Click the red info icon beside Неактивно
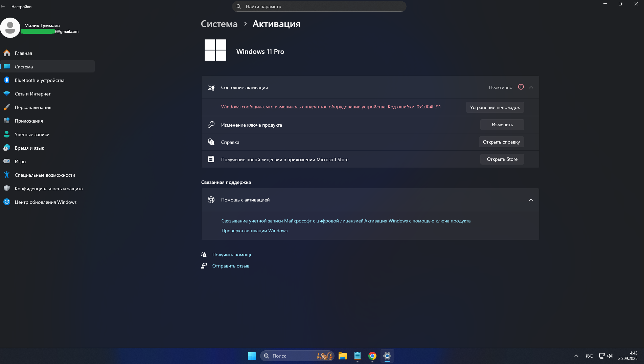The image size is (644, 364). [521, 87]
